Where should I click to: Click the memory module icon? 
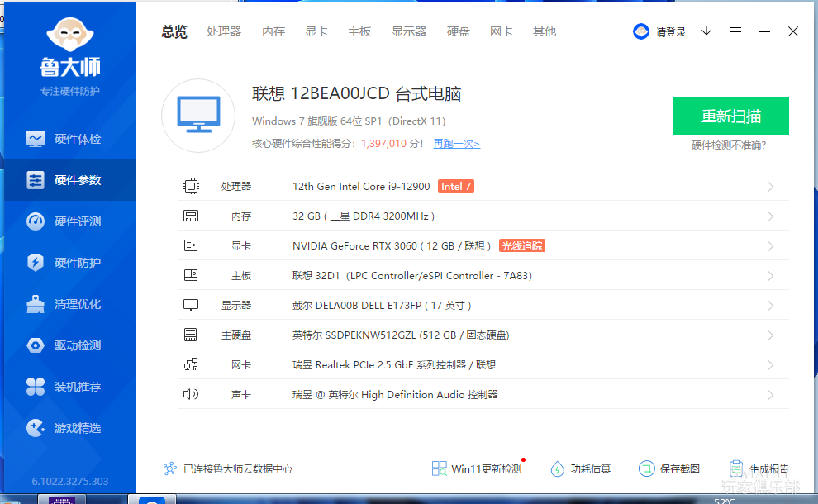click(x=191, y=216)
